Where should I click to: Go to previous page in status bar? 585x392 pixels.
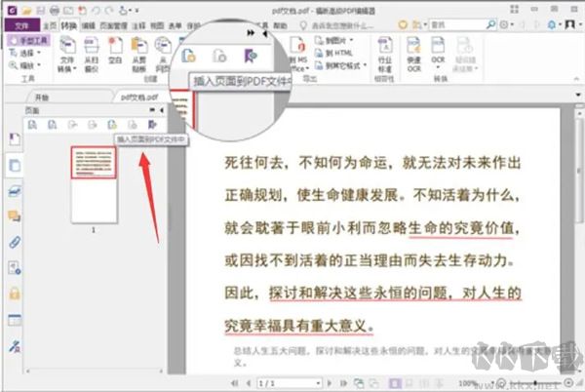tap(249, 383)
